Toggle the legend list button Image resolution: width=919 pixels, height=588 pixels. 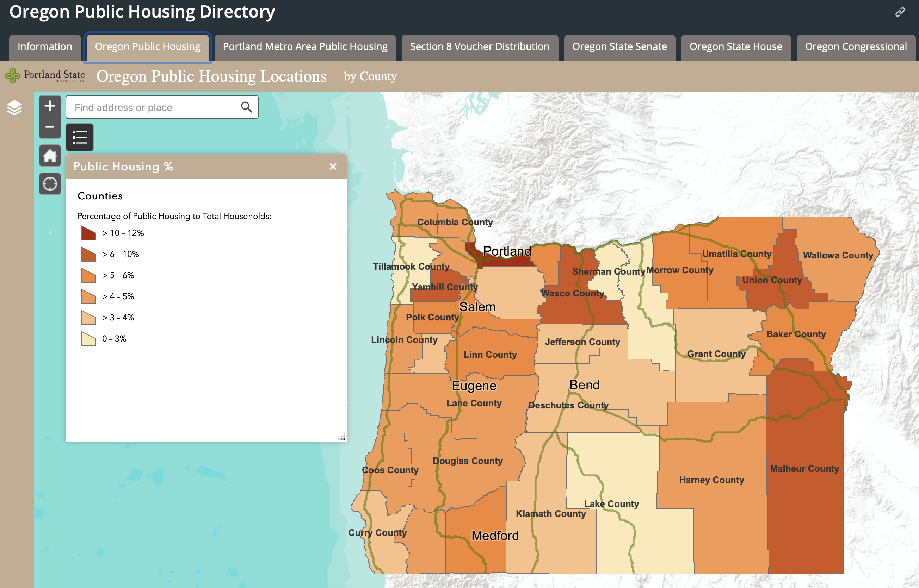pos(80,137)
